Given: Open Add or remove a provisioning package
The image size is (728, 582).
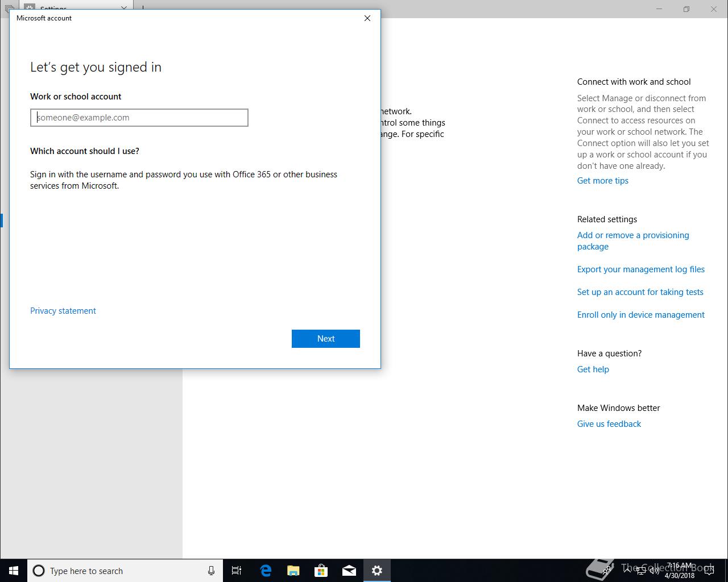Looking at the screenshot, I should tap(633, 241).
